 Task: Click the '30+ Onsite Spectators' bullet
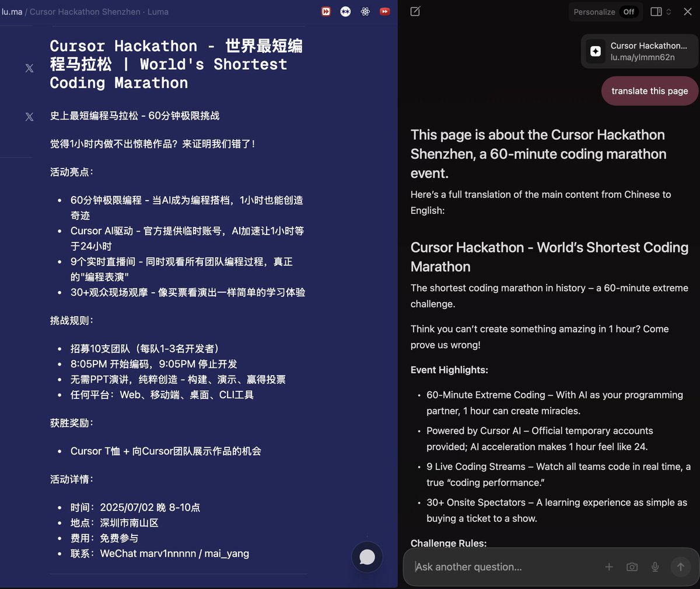(556, 510)
